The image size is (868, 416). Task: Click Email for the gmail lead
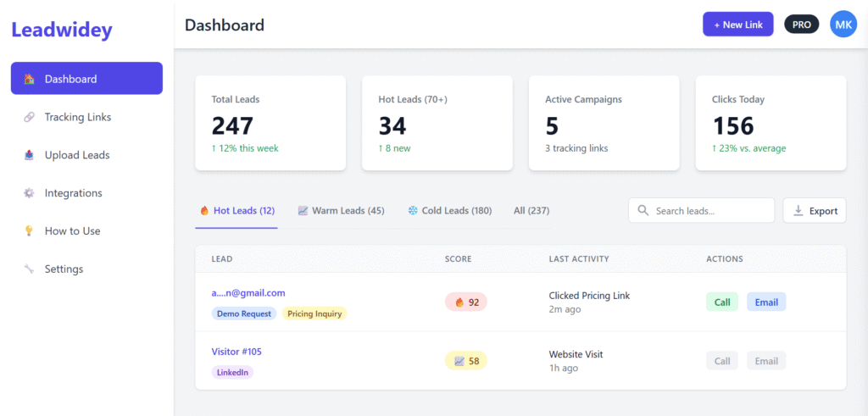(x=766, y=302)
